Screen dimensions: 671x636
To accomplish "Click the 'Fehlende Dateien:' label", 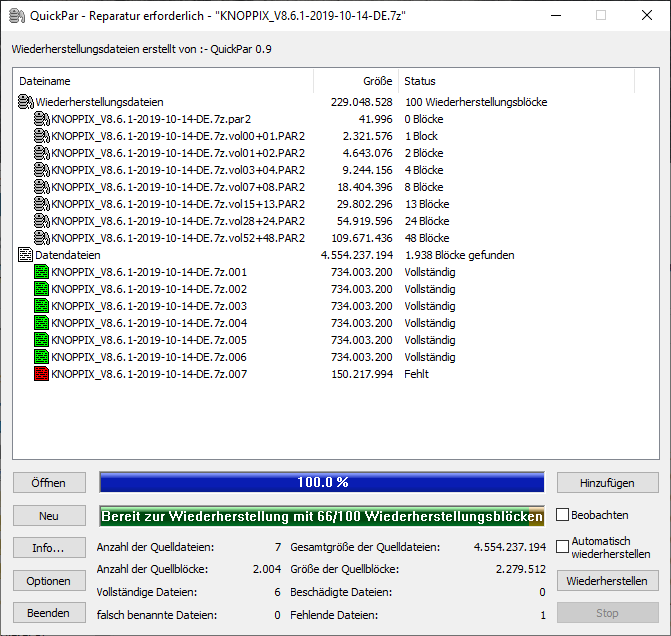I will coord(334,615).
